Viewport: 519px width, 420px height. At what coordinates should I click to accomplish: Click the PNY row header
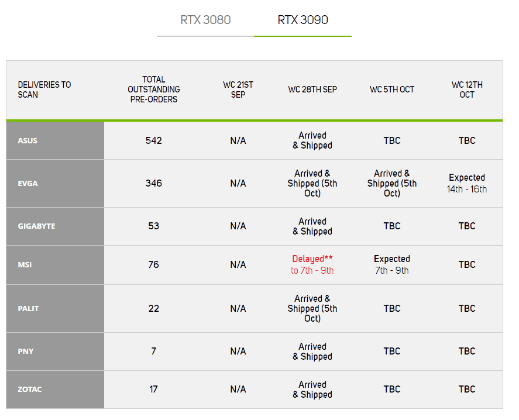point(55,352)
